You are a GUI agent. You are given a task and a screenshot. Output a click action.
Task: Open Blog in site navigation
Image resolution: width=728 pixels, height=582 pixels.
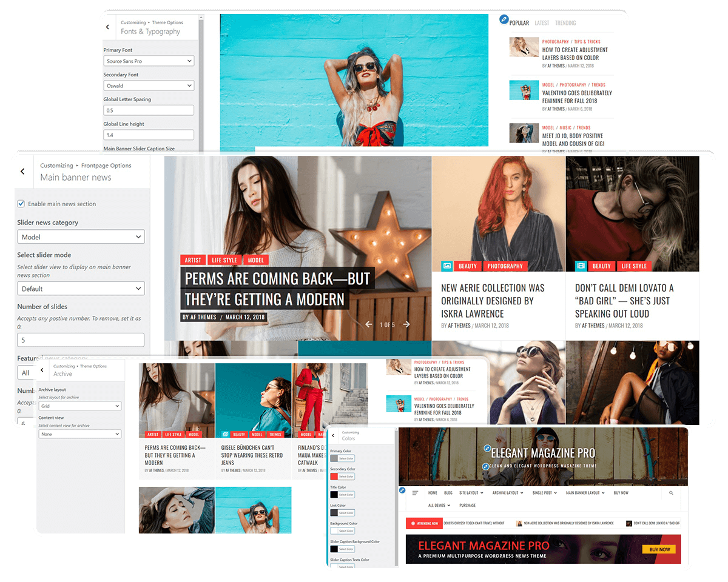(448, 493)
